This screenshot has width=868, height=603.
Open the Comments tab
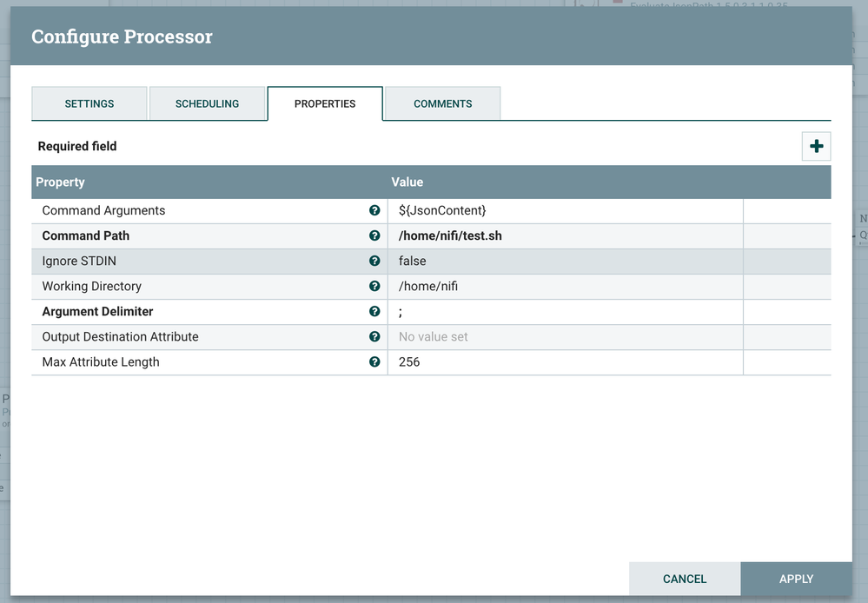pyautogui.click(x=442, y=103)
